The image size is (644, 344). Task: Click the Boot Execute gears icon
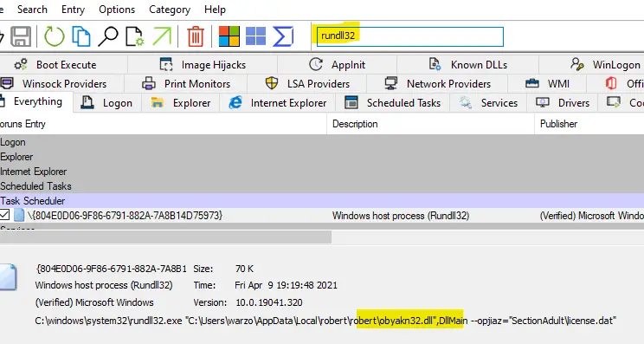pyautogui.click(x=21, y=64)
